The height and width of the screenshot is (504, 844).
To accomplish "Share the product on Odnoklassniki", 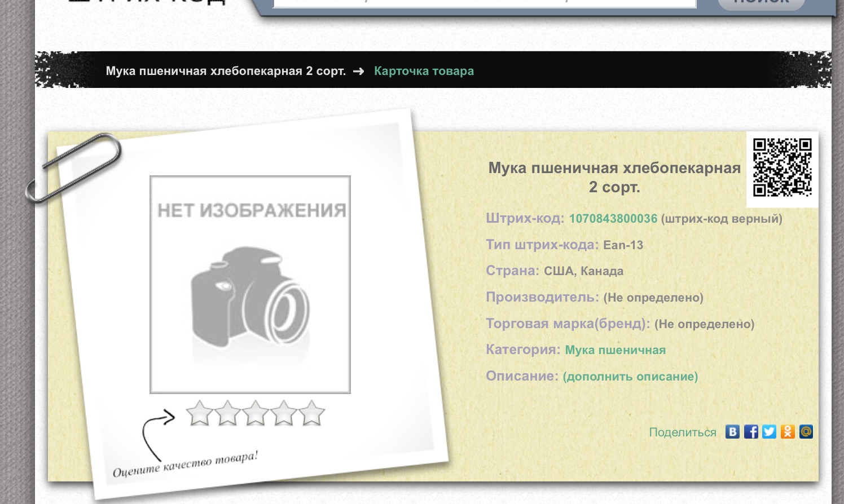I will [788, 432].
